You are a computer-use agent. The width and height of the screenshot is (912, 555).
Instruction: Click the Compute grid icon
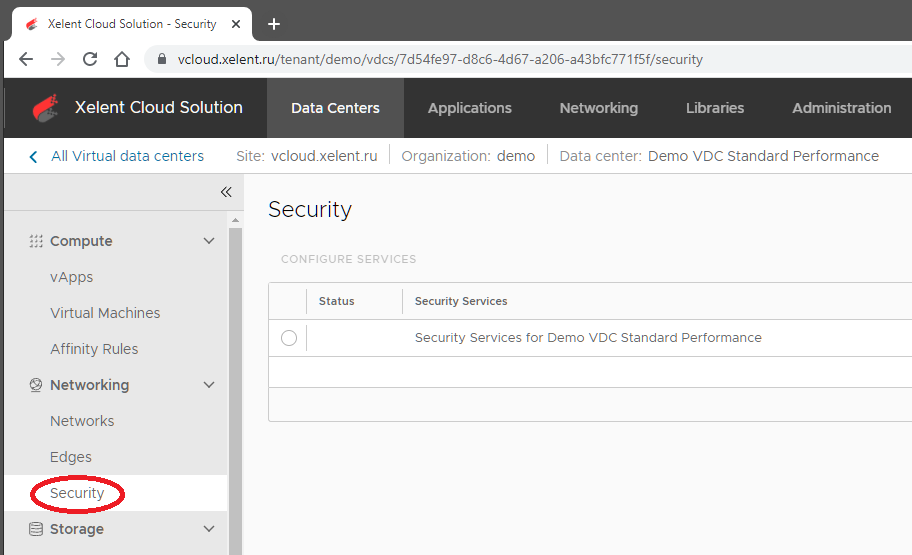click(36, 241)
